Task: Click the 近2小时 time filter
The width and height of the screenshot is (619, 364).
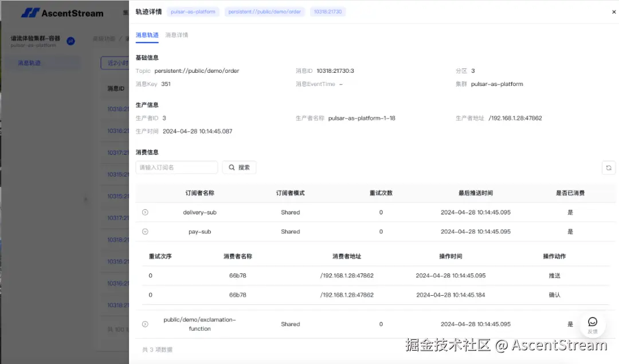Action: click(x=117, y=63)
